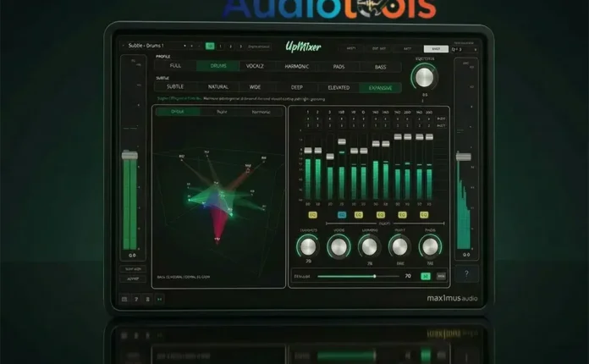
Task: Select the HARMONIC profile
Action: [x=297, y=67]
